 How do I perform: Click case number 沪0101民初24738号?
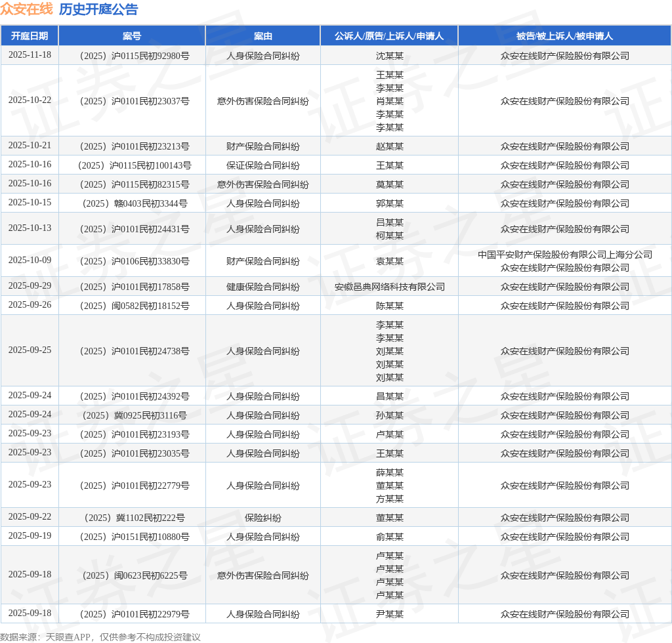click(135, 351)
